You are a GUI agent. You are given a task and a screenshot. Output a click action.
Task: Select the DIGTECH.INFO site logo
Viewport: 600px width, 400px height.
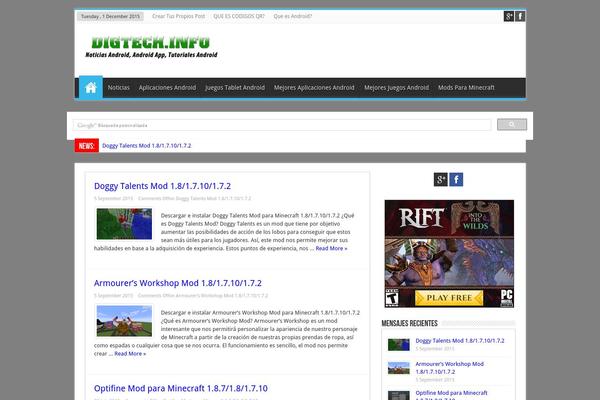click(151, 47)
